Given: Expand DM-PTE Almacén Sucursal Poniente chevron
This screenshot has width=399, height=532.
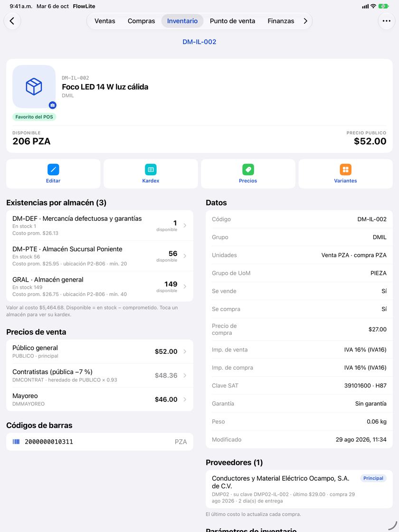Looking at the screenshot, I should pos(185,256).
